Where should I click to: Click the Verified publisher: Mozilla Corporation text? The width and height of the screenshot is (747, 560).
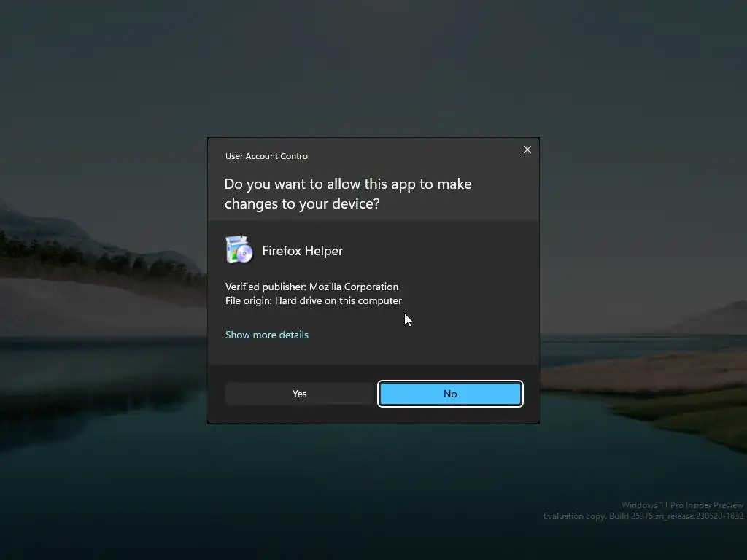click(312, 287)
